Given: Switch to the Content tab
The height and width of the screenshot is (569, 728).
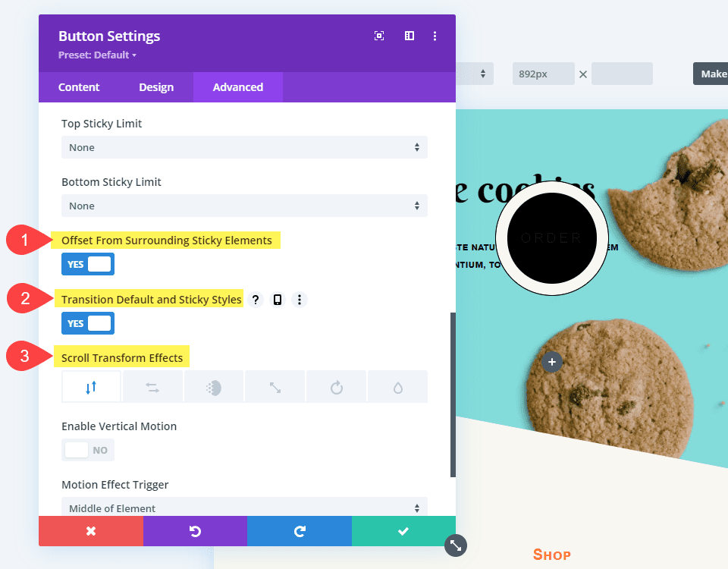Looking at the screenshot, I should pos(79,87).
